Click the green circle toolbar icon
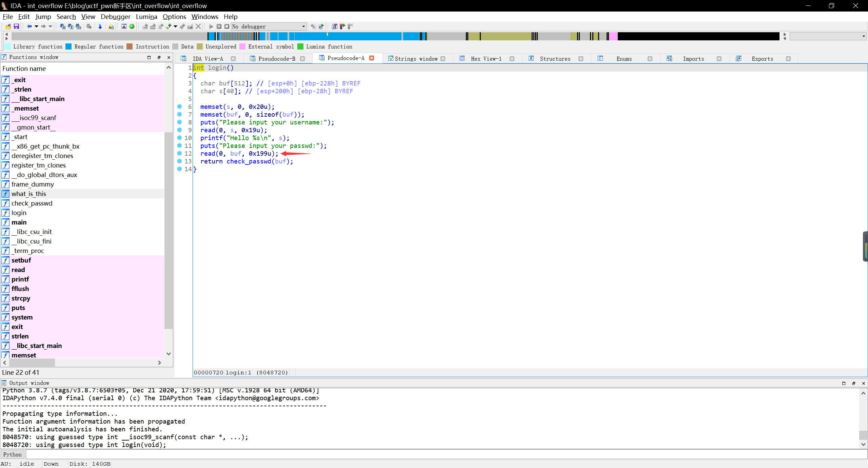Screen dimensions: 868x468 [x=132, y=26]
